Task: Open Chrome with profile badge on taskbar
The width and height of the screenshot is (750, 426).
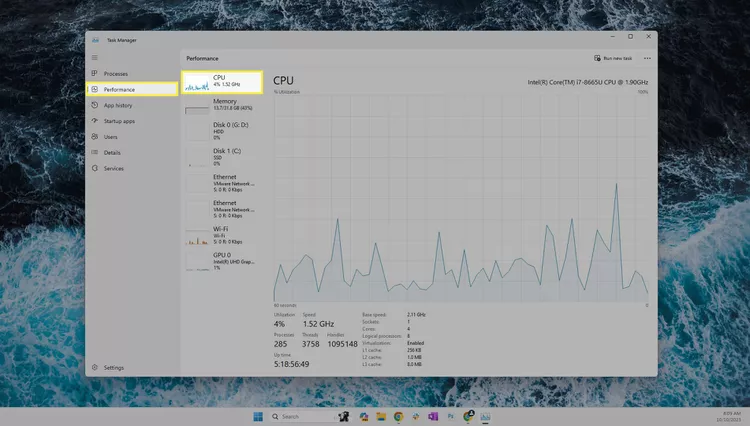Action: (468, 416)
